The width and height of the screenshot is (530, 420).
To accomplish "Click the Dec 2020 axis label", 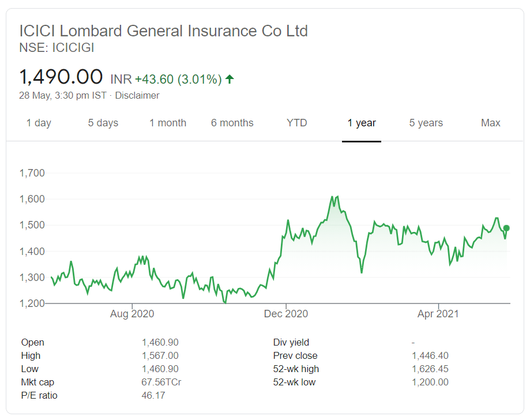I will [x=286, y=314].
